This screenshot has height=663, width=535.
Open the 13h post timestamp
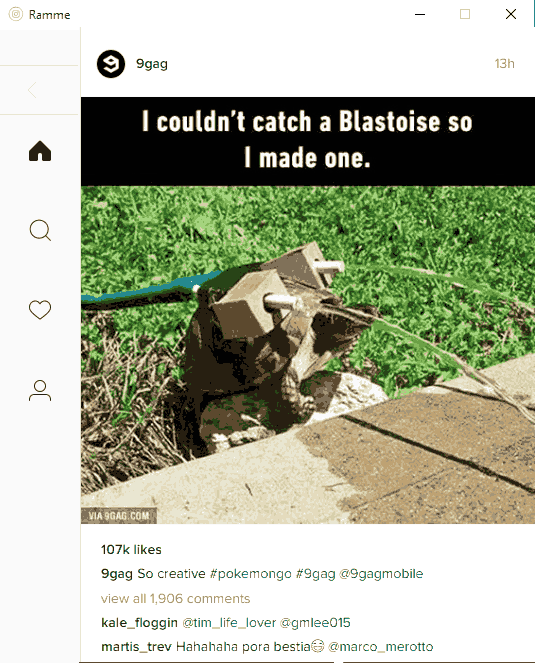tap(505, 64)
